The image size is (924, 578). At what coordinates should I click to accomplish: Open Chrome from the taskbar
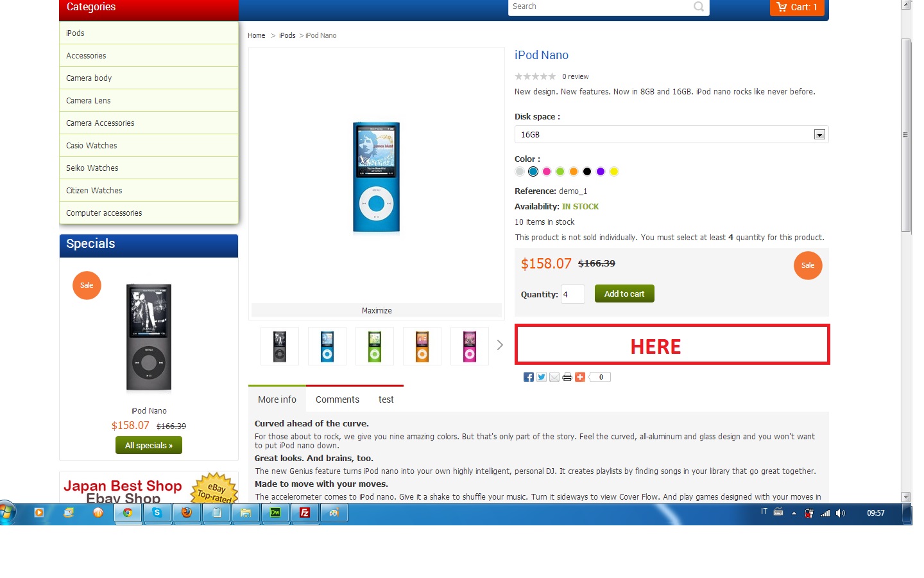tap(128, 512)
